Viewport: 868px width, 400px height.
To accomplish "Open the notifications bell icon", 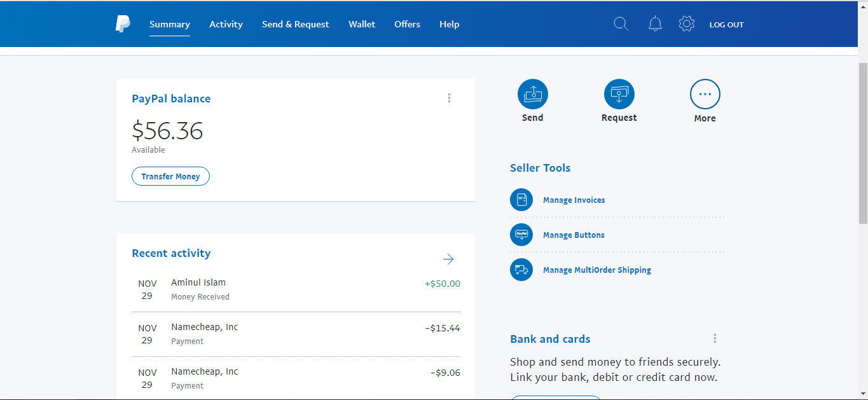I will (x=655, y=24).
